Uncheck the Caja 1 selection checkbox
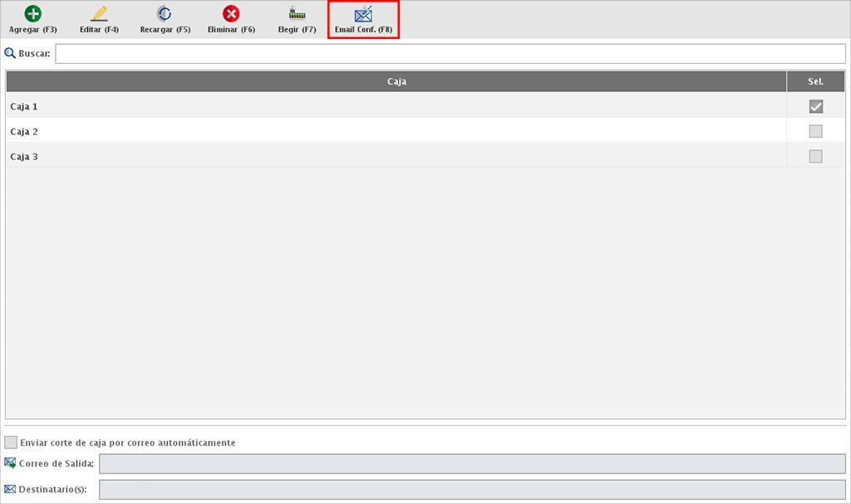The height and width of the screenshot is (504, 851). point(815,106)
